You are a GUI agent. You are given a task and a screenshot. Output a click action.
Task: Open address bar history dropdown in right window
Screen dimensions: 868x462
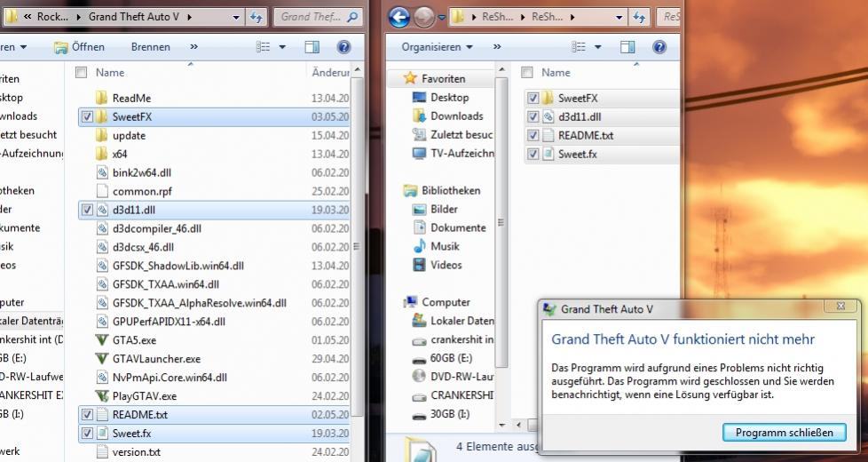[x=619, y=18]
